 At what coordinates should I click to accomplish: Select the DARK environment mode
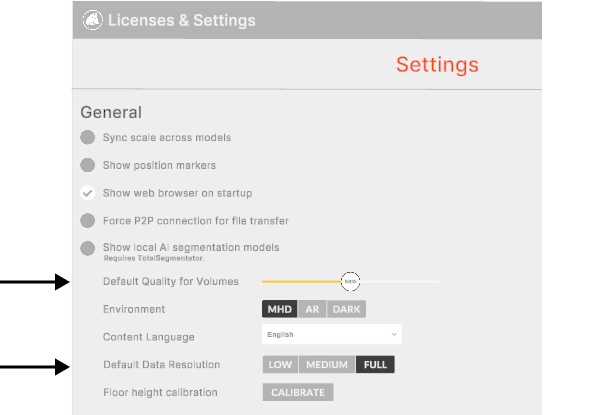tap(346, 309)
